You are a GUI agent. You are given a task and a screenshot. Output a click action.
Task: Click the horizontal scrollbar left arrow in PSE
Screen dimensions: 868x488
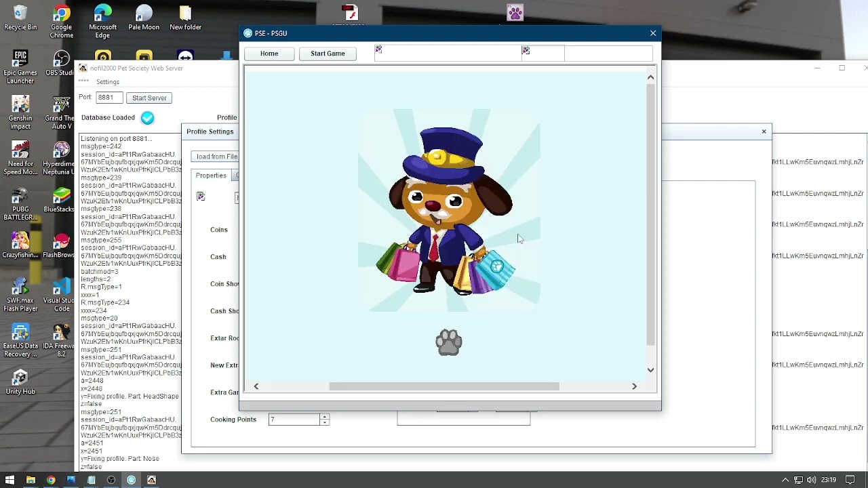coord(256,386)
